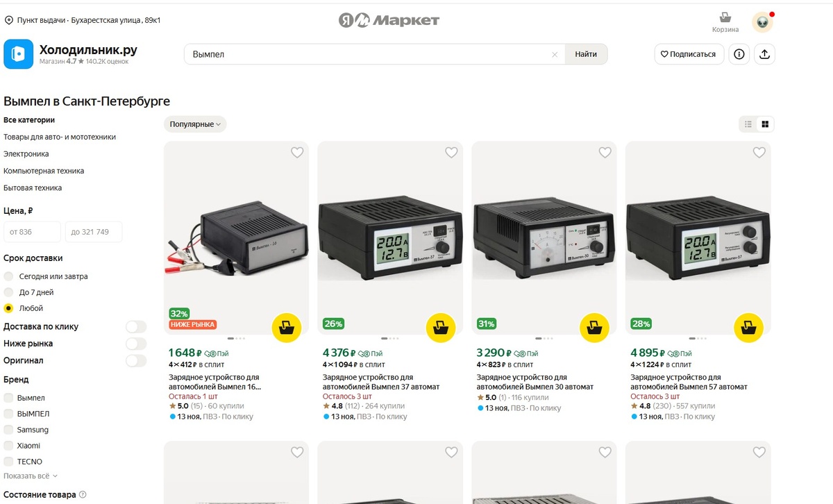Toggle Доставка по клику switch
This screenshot has width=833, height=504.
click(136, 327)
